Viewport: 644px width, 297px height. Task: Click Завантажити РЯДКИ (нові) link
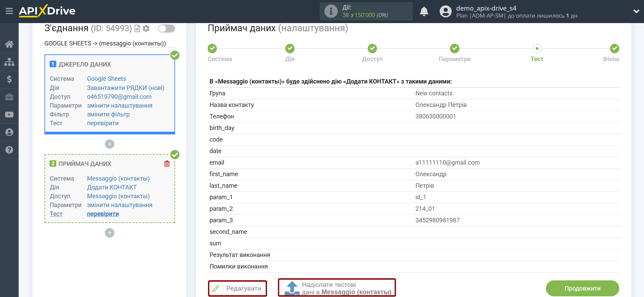point(126,88)
